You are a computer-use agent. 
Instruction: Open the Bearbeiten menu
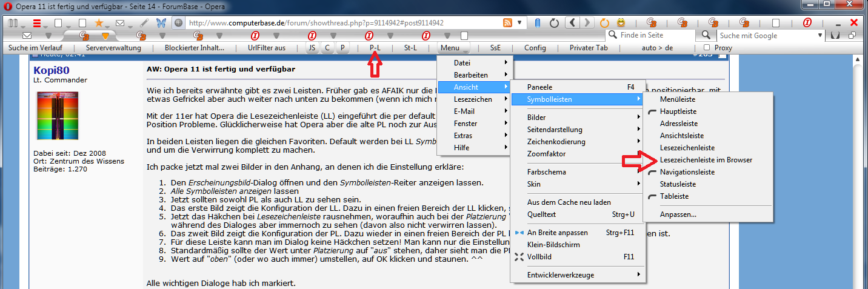coord(475,75)
